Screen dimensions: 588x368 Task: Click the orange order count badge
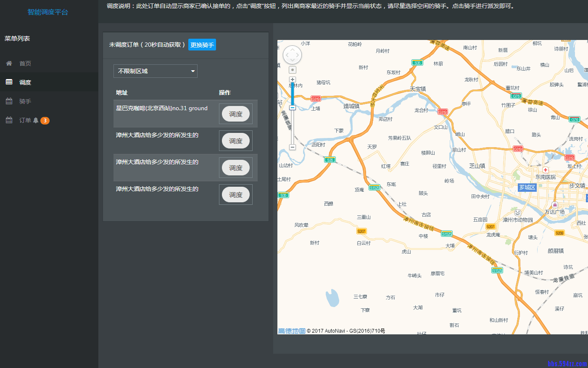tap(45, 121)
